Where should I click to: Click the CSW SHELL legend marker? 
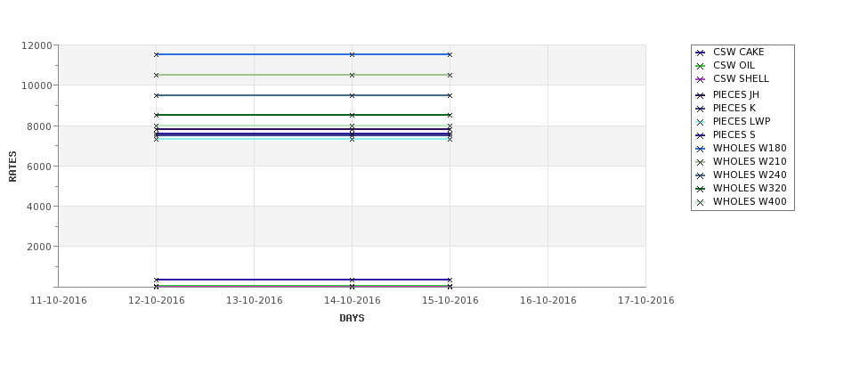pyautogui.click(x=701, y=79)
